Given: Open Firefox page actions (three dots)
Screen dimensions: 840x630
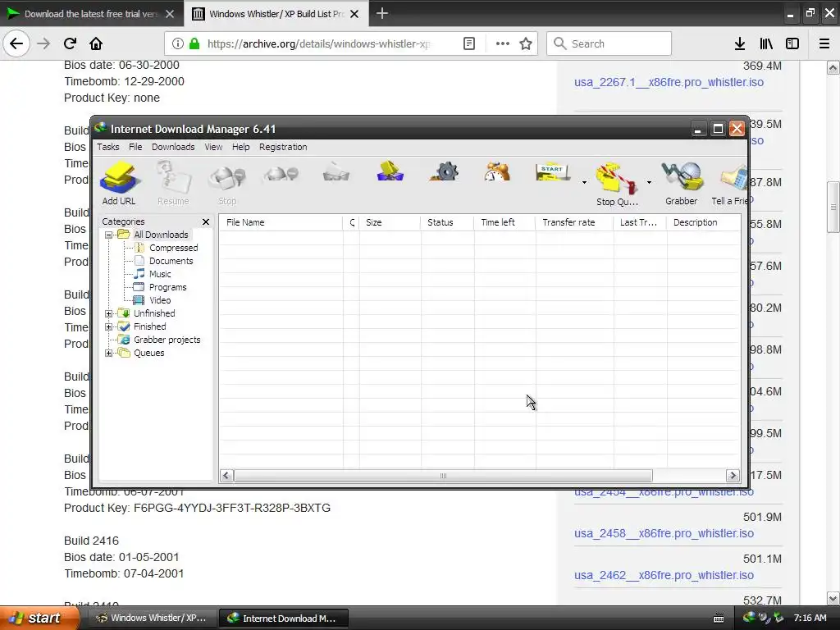Looking at the screenshot, I should pyautogui.click(x=503, y=44).
